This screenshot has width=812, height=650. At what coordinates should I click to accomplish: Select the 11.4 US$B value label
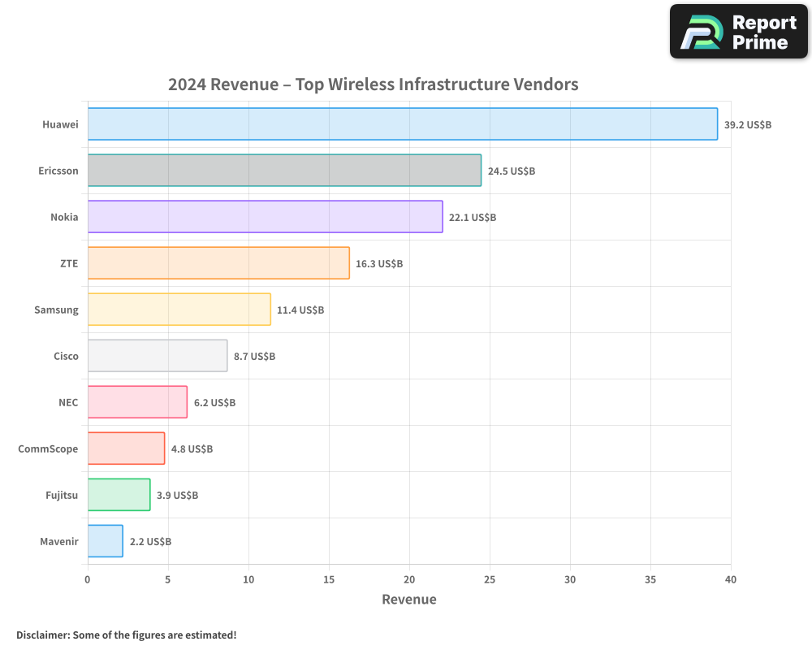coord(300,310)
